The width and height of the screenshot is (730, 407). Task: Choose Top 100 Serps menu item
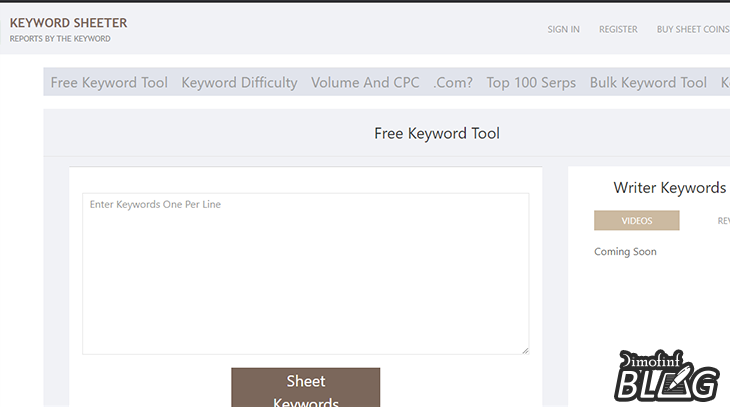[x=531, y=82]
